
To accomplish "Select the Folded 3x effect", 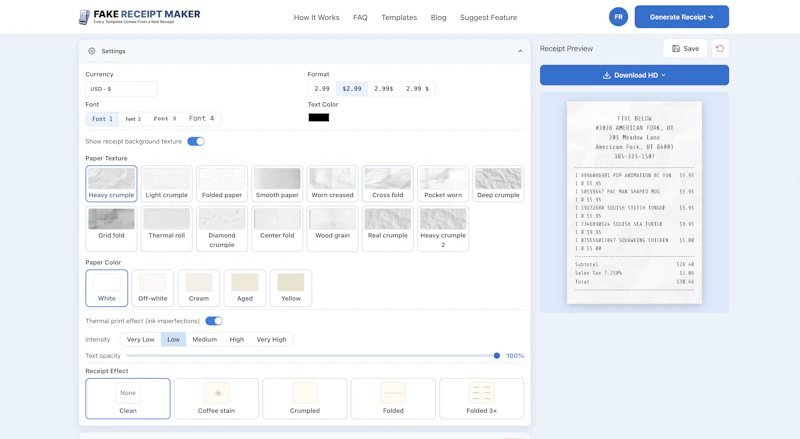I will 482,399.
